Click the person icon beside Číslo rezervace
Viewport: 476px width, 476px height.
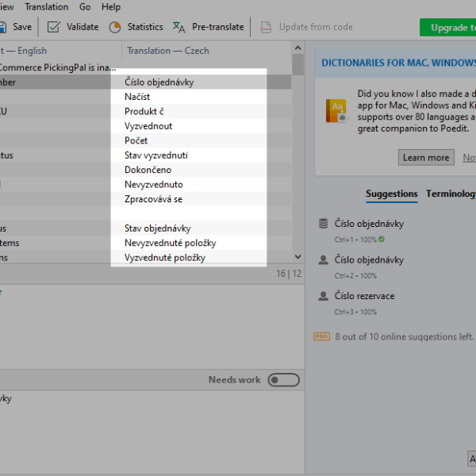click(323, 296)
